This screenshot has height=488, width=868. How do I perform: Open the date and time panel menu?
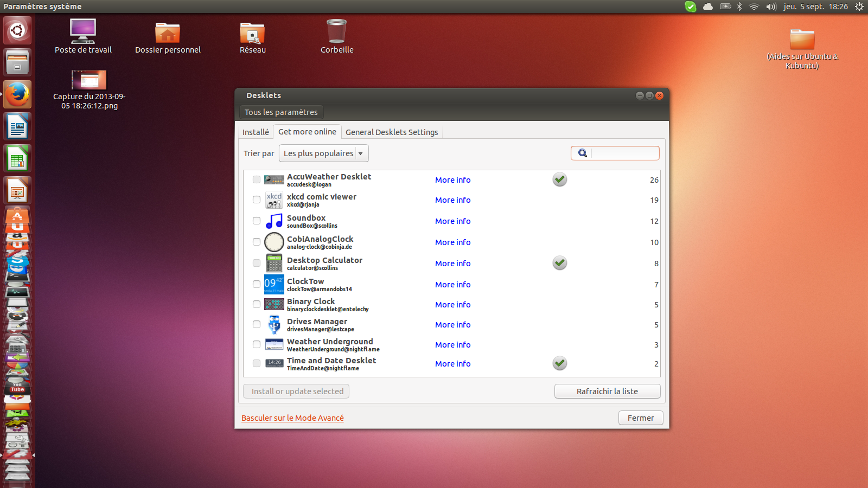(815, 7)
